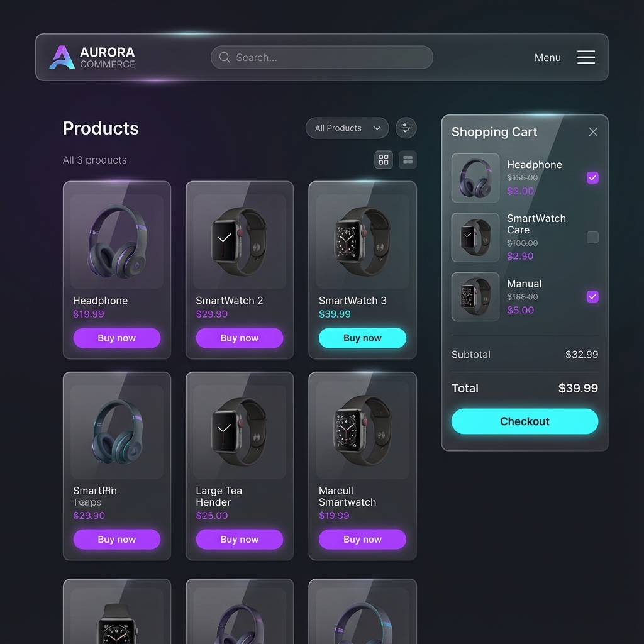The width and height of the screenshot is (644, 644).
Task: Focus the Search input field
Action: [x=327, y=57]
